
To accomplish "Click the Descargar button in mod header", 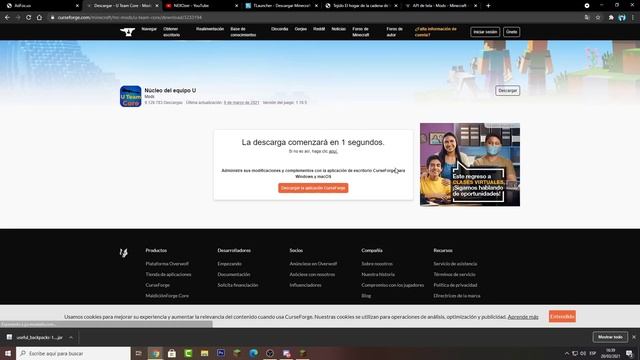I will [x=508, y=91].
